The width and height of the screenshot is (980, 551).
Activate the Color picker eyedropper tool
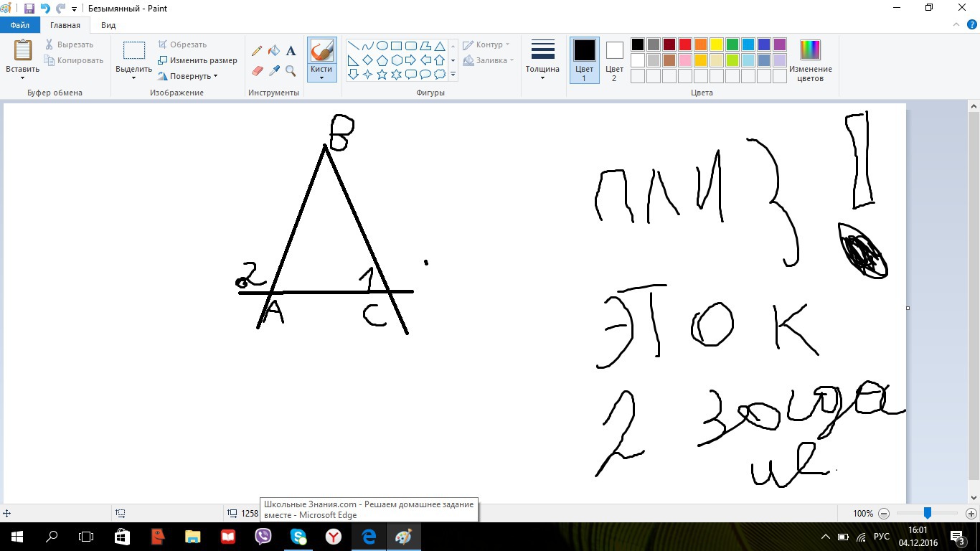(273, 70)
